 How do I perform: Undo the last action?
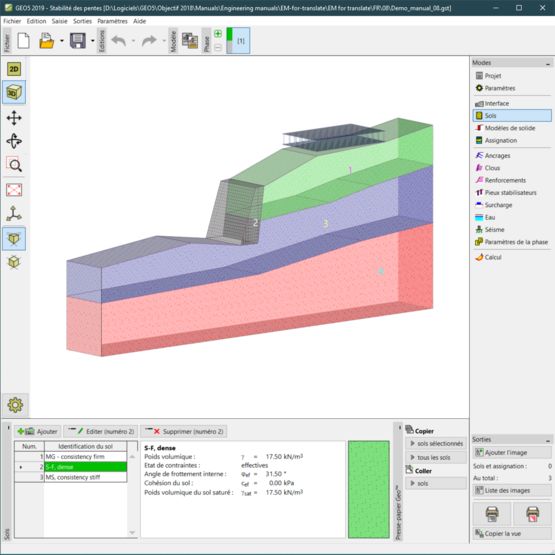point(119,41)
